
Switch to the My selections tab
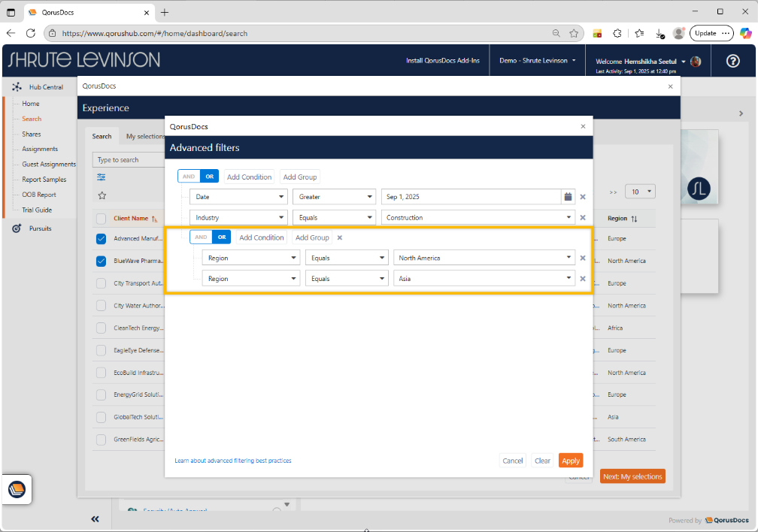pyautogui.click(x=145, y=137)
